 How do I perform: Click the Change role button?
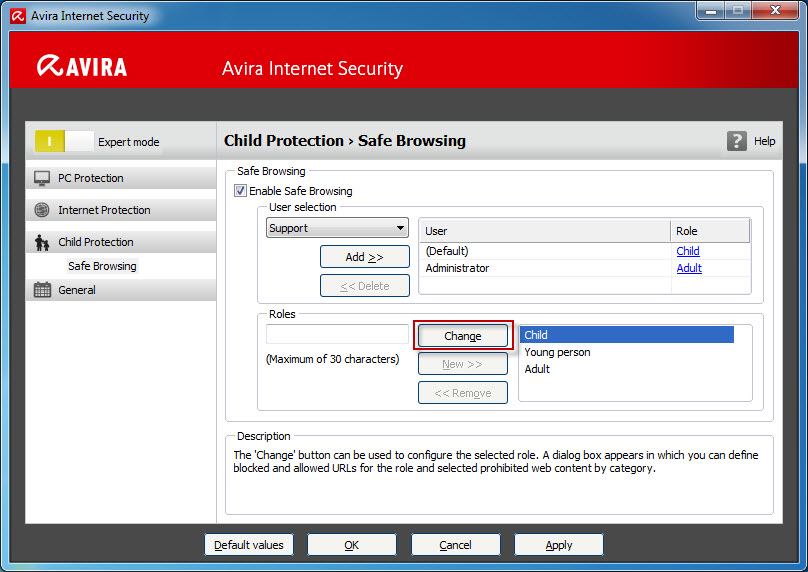(463, 336)
